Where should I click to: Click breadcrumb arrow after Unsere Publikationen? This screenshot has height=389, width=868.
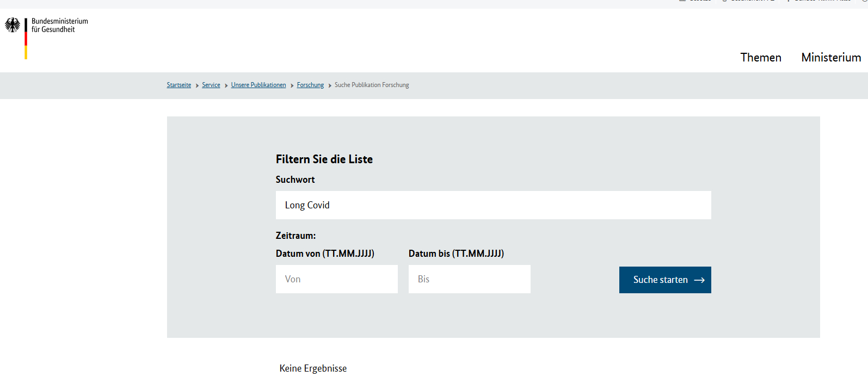(292, 85)
